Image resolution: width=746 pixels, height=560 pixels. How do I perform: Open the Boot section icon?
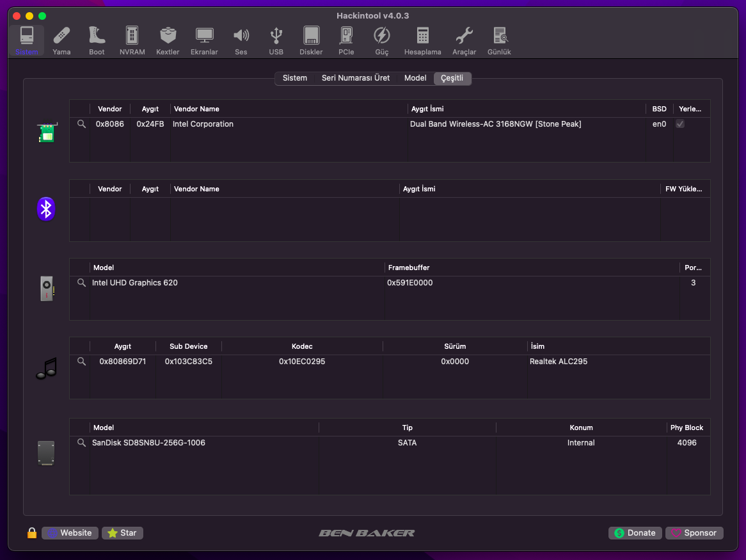pyautogui.click(x=97, y=40)
